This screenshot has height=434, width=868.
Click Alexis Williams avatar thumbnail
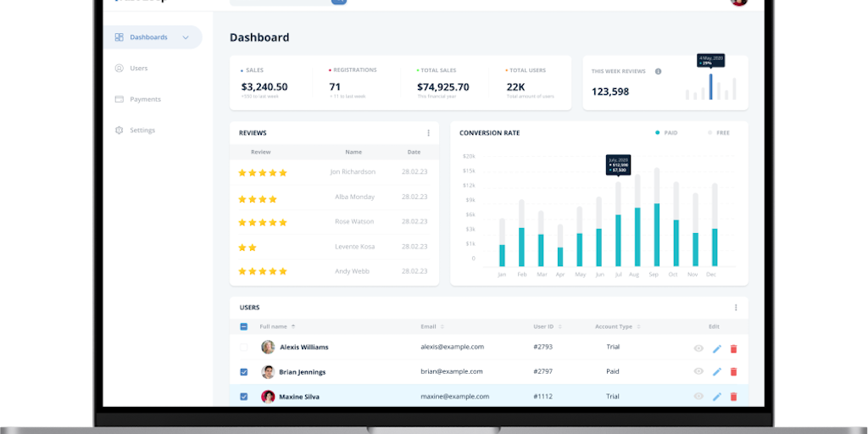[x=268, y=347]
